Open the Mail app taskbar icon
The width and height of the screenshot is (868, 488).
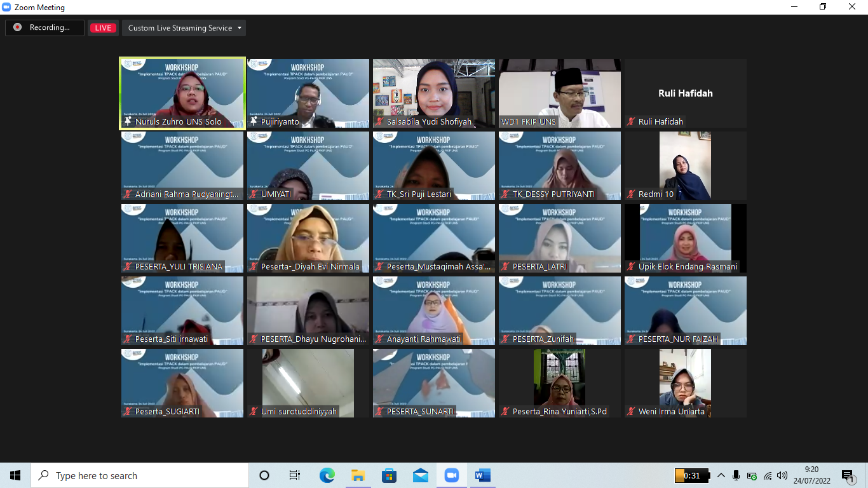click(420, 475)
